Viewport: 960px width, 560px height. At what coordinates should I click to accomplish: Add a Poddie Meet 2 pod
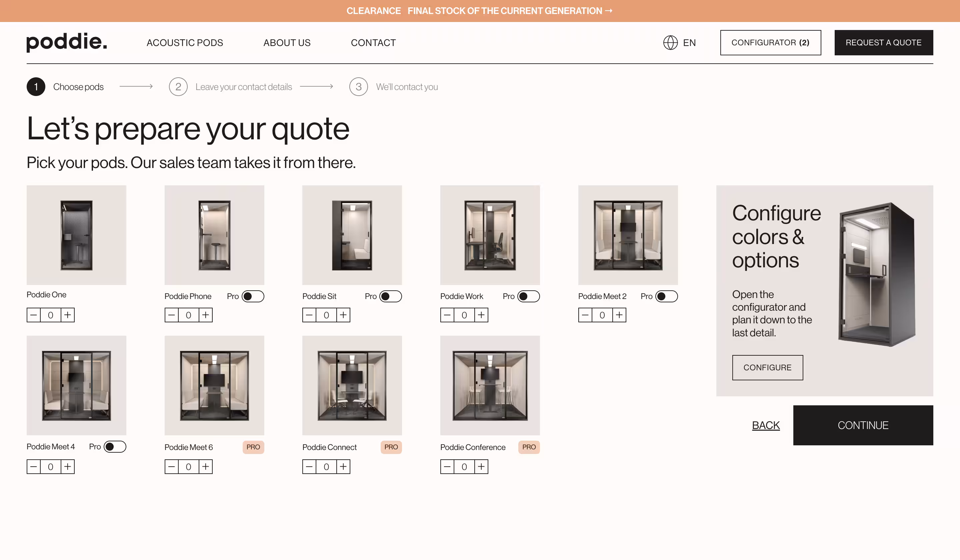pyautogui.click(x=619, y=315)
